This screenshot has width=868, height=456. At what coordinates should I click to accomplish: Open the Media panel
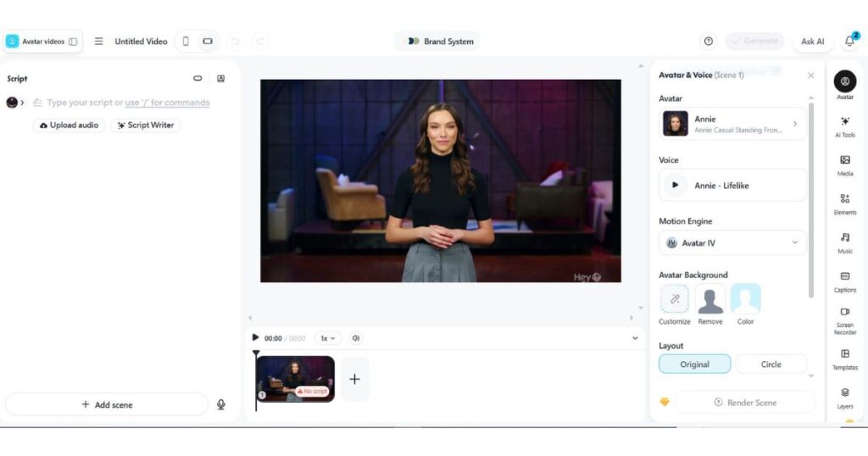point(845,165)
